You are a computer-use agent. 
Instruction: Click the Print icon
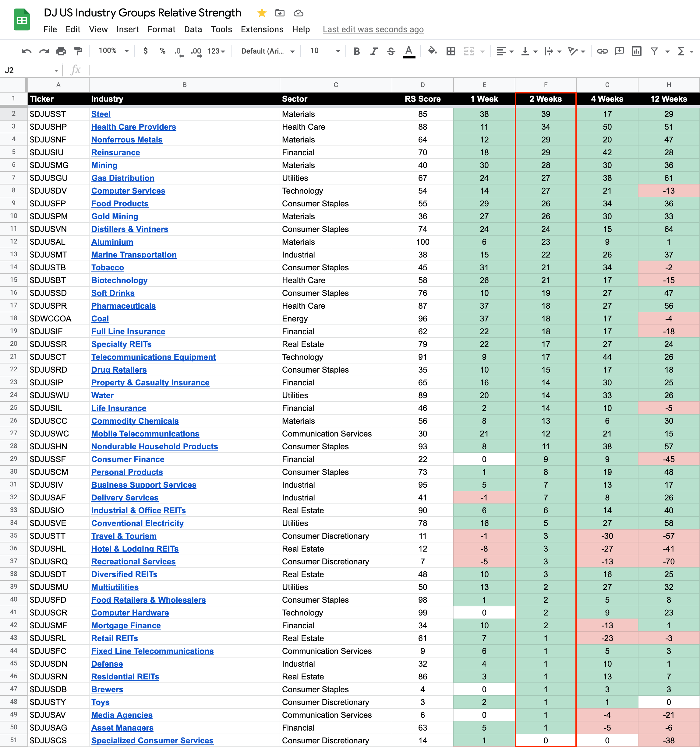(61, 51)
